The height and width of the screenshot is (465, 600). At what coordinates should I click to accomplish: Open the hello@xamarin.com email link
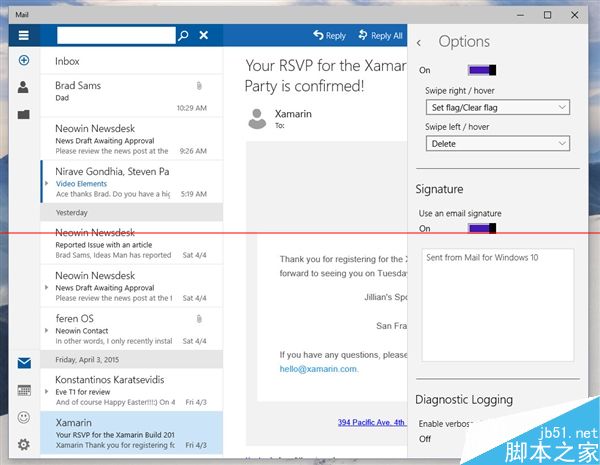point(318,368)
